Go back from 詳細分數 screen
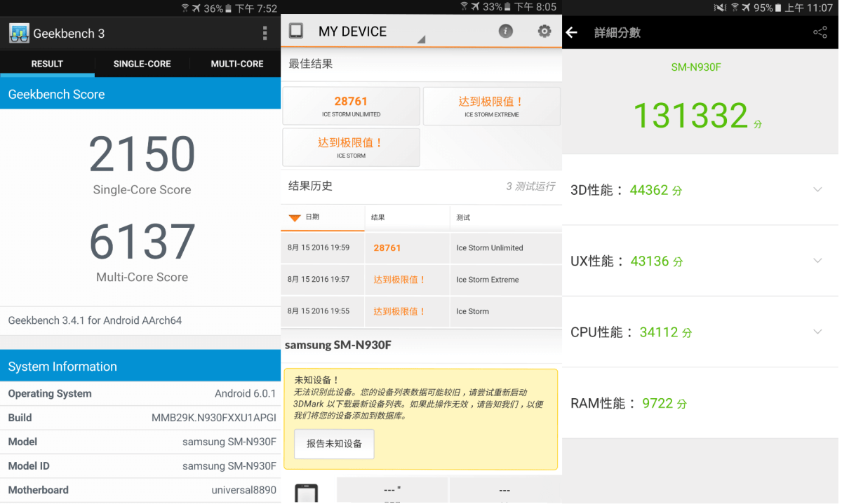Viewport: 842px width, 504px height. [x=572, y=32]
